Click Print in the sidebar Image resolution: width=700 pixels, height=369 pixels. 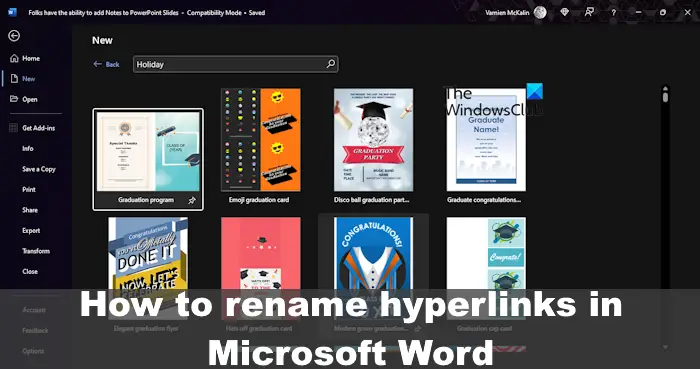click(x=29, y=190)
